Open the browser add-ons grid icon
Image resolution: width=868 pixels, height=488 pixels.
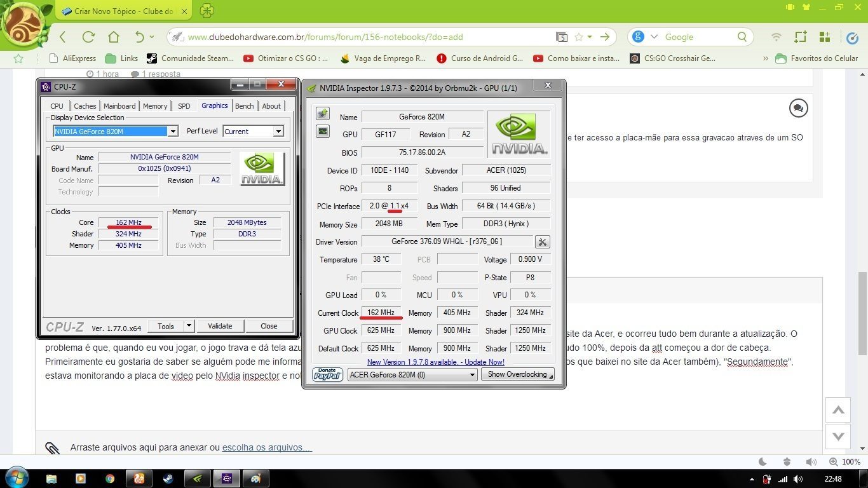coord(825,37)
